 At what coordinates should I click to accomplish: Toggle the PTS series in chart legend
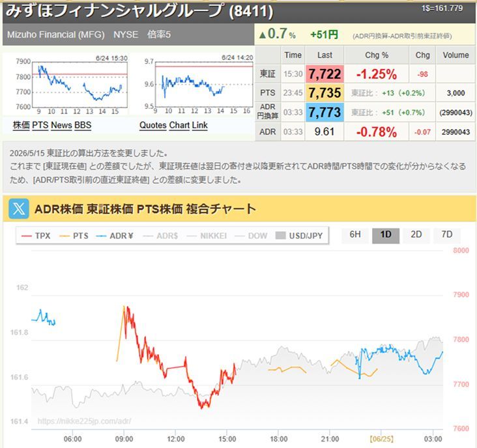pos(74,236)
